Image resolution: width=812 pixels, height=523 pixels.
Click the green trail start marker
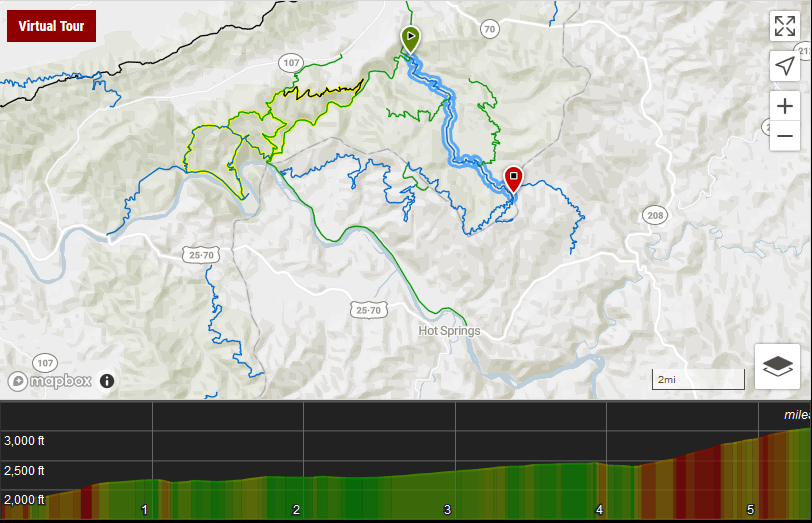410,39
